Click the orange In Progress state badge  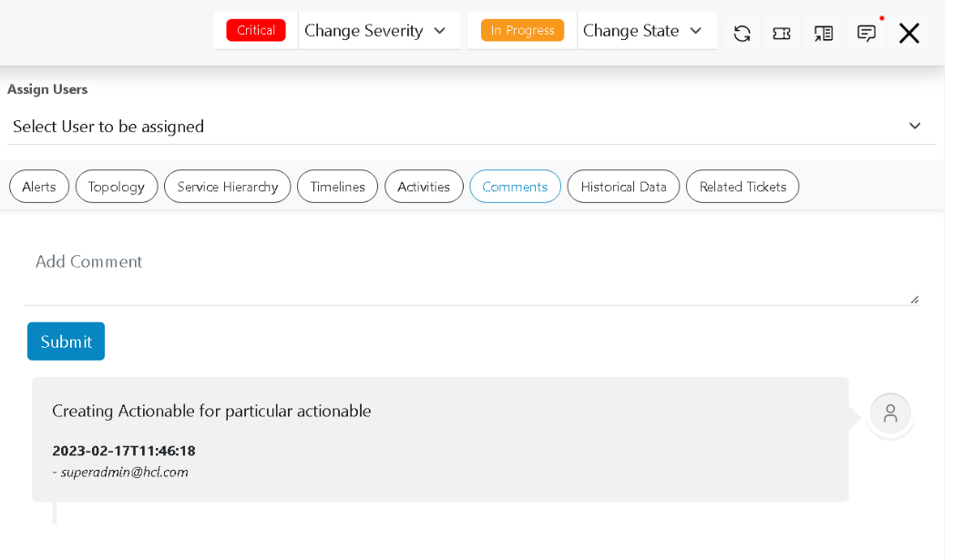(x=522, y=31)
